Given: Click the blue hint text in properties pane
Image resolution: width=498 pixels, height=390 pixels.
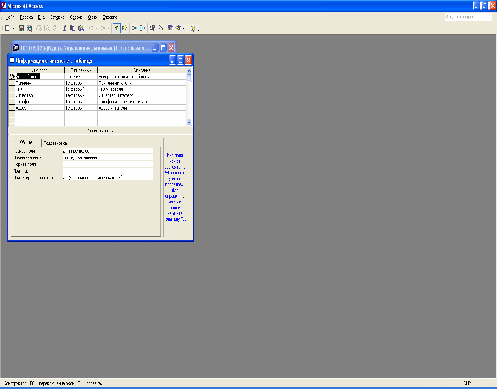Looking at the screenshot, I should 175,187.
